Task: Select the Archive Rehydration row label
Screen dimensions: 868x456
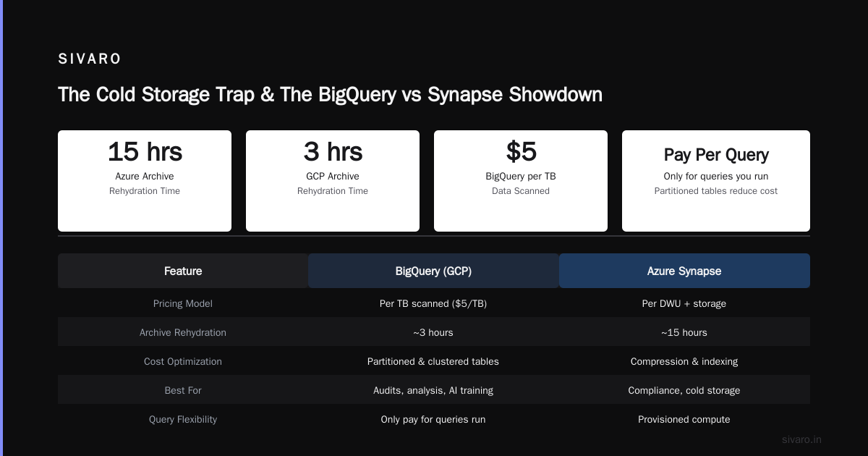Action: coord(183,332)
